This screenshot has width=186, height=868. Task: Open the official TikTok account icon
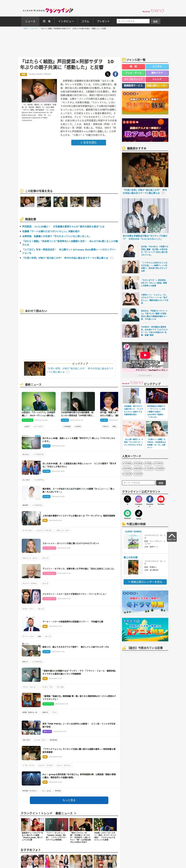click(x=139, y=513)
